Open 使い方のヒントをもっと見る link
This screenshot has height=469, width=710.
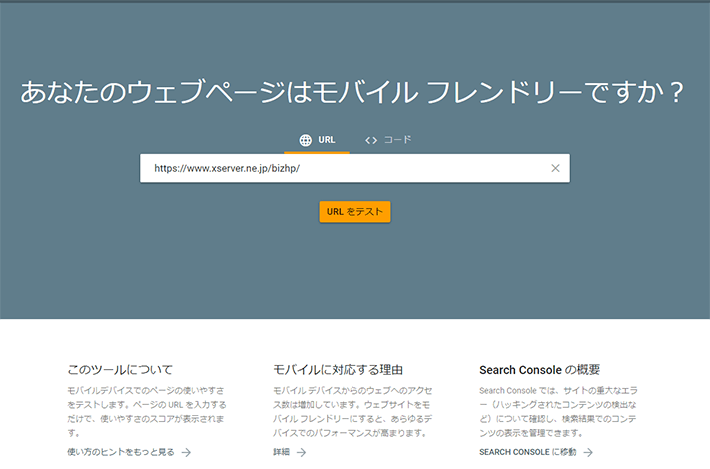[121, 452]
